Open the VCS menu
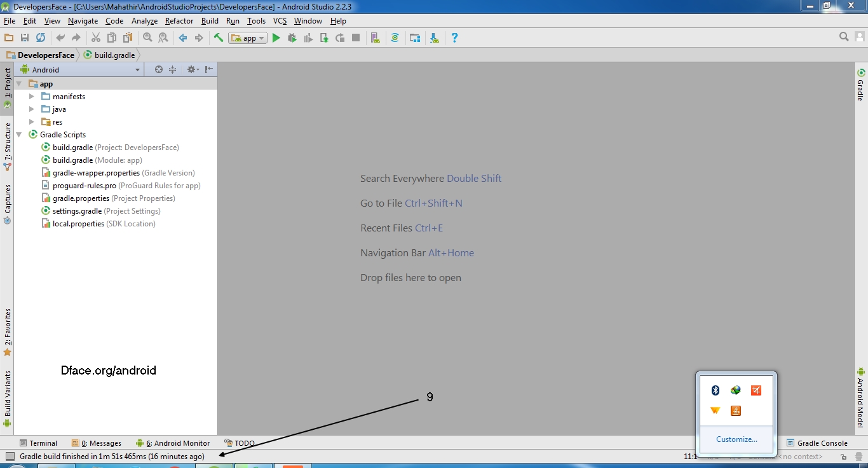This screenshot has height=468, width=868. [280, 21]
